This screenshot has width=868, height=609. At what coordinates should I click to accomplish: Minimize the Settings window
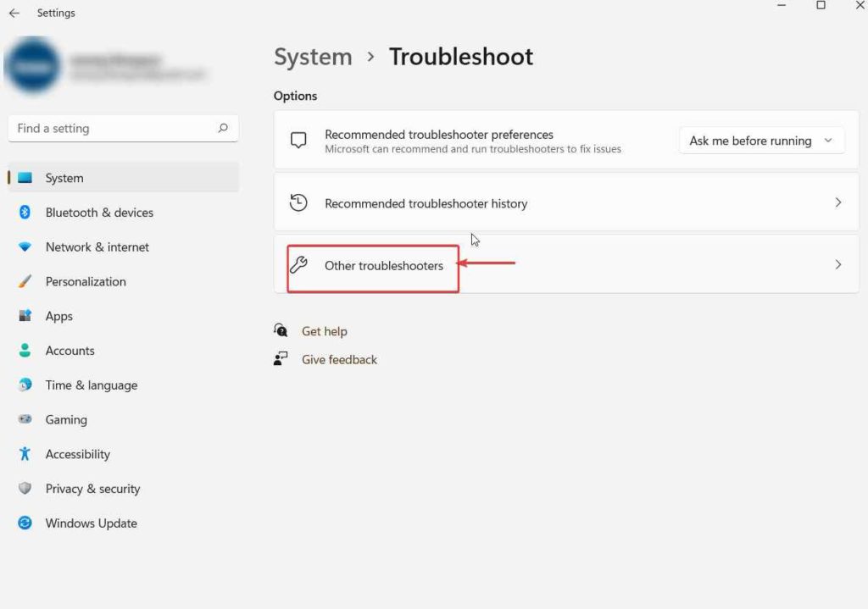tap(782, 6)
